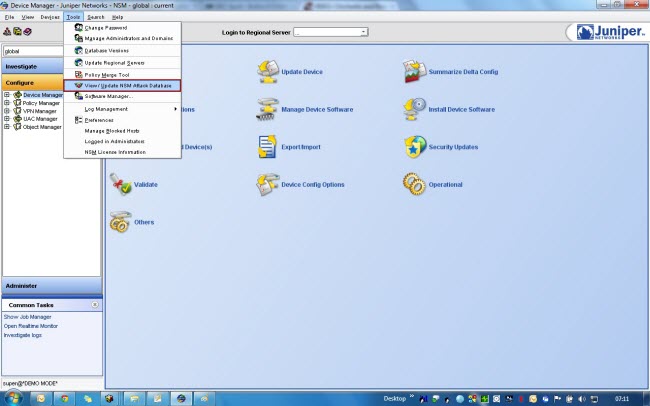The image size is (650, 406).
Task: Click the Manage Device Software icon
Action: point(268,109)
